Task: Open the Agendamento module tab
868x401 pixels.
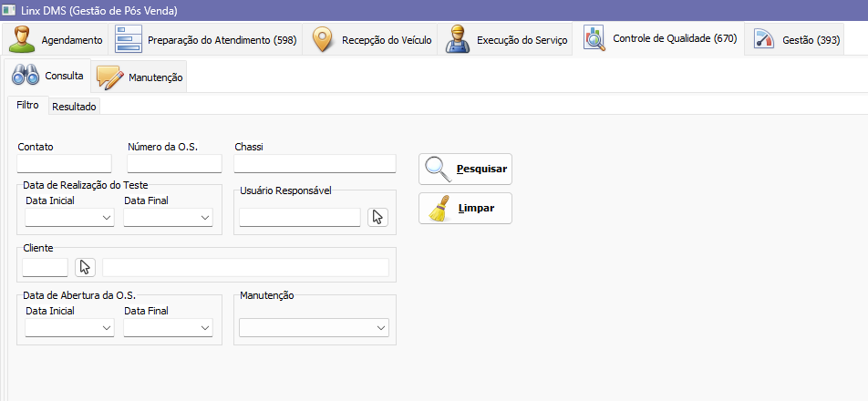Action: coord(55,40)
